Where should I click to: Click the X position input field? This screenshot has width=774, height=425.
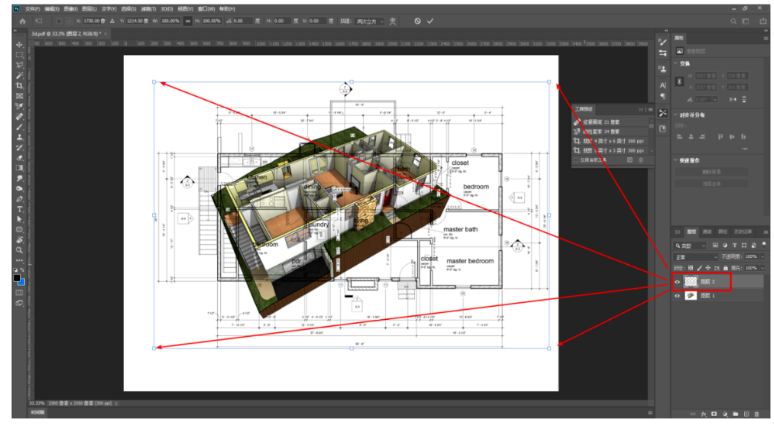pyautogui.click(x=94, y=21)
